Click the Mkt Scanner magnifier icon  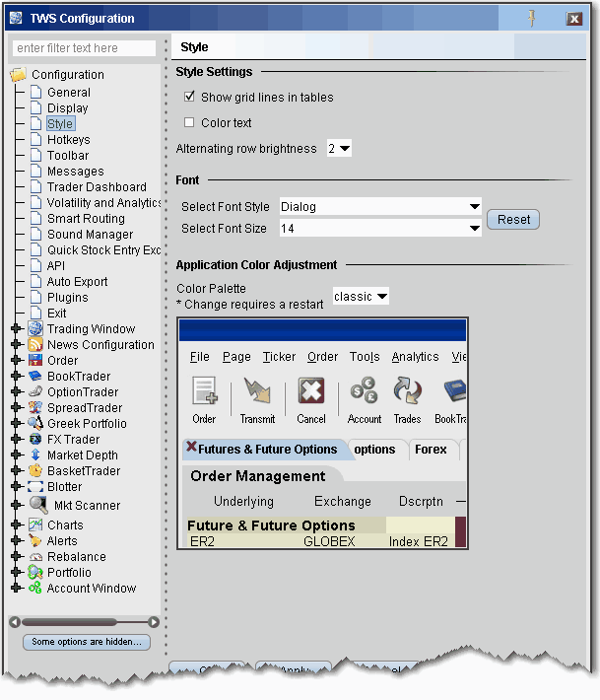tap(38, 505)
